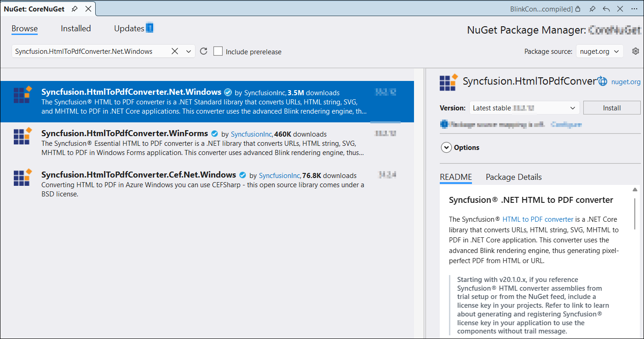Click the 3.5M downloads text
This screenshot has height=339, width=644.
point(314,93)
